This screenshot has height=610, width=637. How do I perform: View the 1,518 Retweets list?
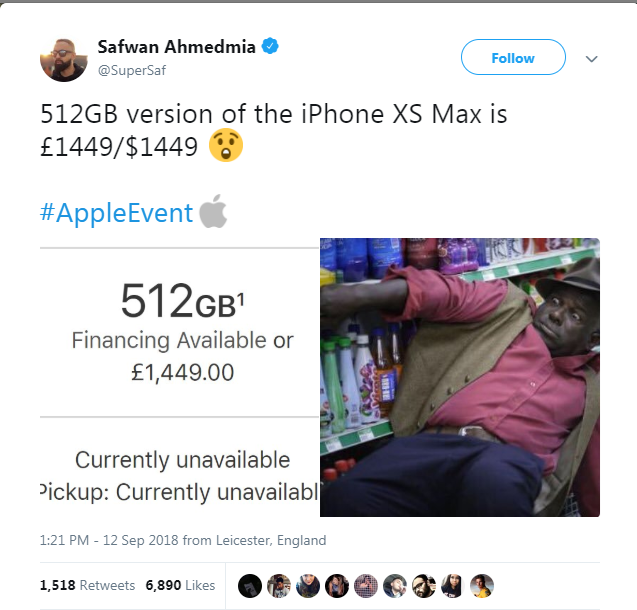(87, 585)
